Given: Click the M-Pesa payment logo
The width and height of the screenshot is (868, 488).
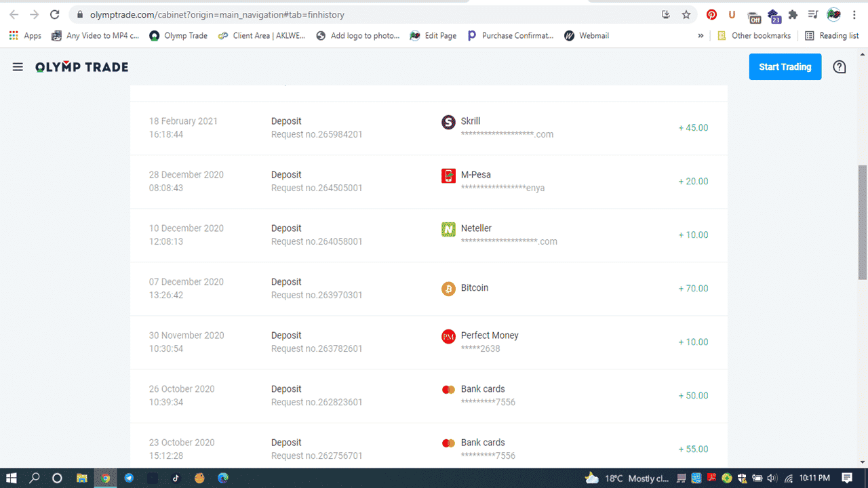Looking at the screenshot, I should click(448, 176).
